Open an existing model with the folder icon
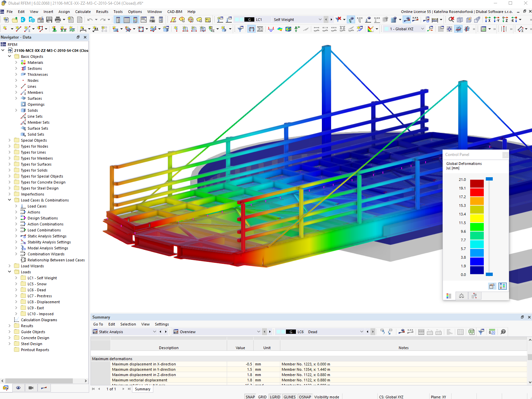 coord(15,20)
